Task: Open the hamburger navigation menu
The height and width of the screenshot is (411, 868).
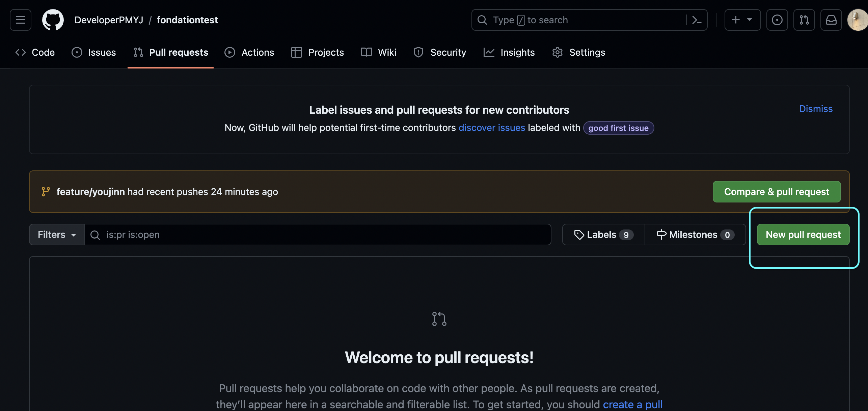Action: click(21, 20)
